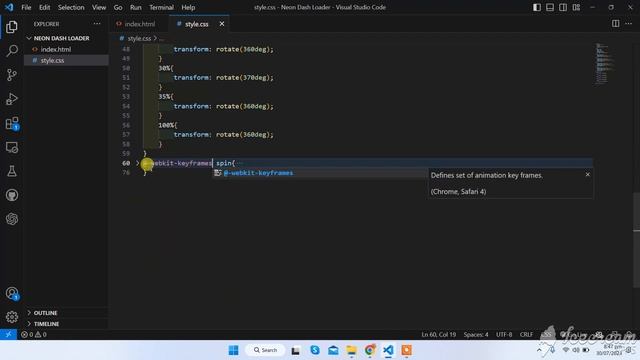Open the File menu
The image size is (640, 360).
click(26, 7)
